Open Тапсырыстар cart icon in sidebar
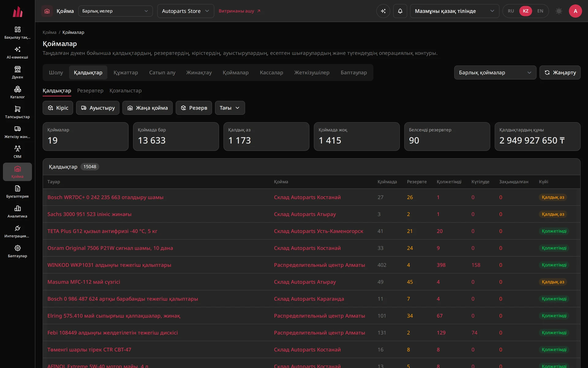 point(17,112)
